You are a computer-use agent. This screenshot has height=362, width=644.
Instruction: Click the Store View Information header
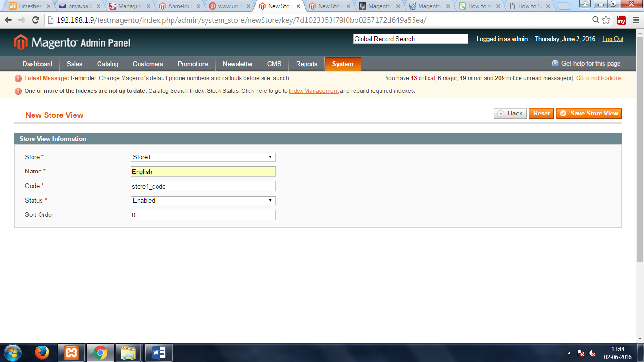[x=318, y=139]
